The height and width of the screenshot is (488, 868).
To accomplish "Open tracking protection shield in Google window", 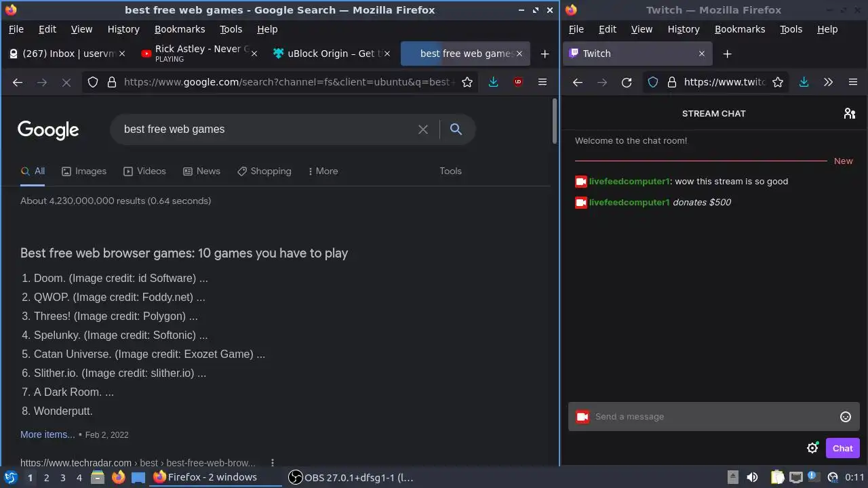I will coord(93,82).
